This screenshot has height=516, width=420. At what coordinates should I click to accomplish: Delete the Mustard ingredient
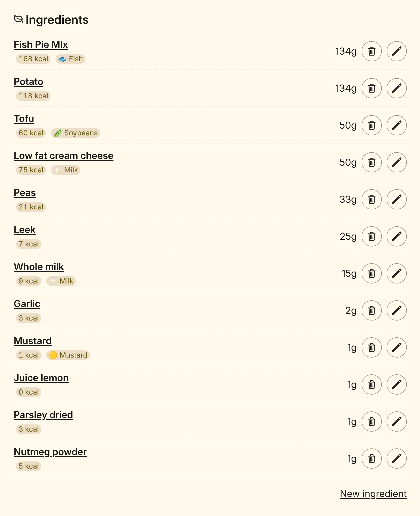pos(372,348)
